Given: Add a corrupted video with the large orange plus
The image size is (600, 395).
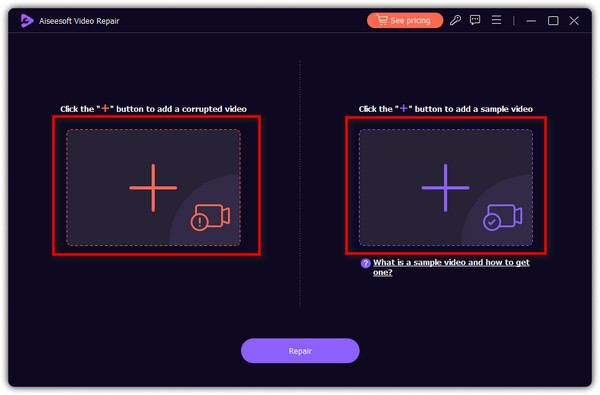Looking at the screenshot, I should 153,188.
